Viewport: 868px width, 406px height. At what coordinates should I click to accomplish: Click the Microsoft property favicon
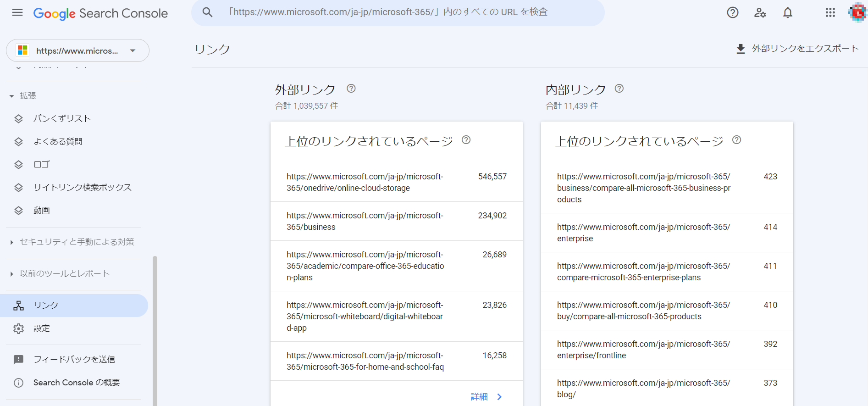[22, 50]
